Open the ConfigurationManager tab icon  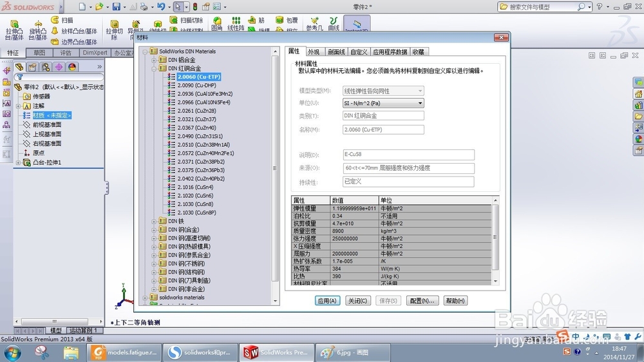(46, 66)
